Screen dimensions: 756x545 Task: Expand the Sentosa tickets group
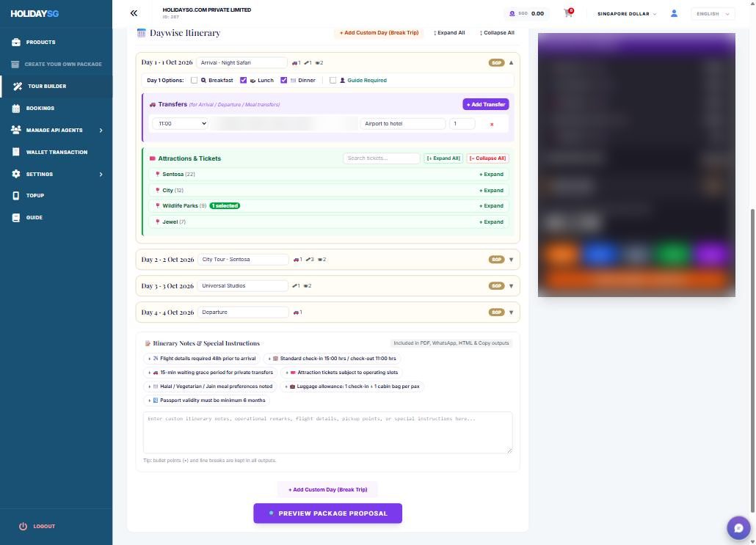[491, 175]
